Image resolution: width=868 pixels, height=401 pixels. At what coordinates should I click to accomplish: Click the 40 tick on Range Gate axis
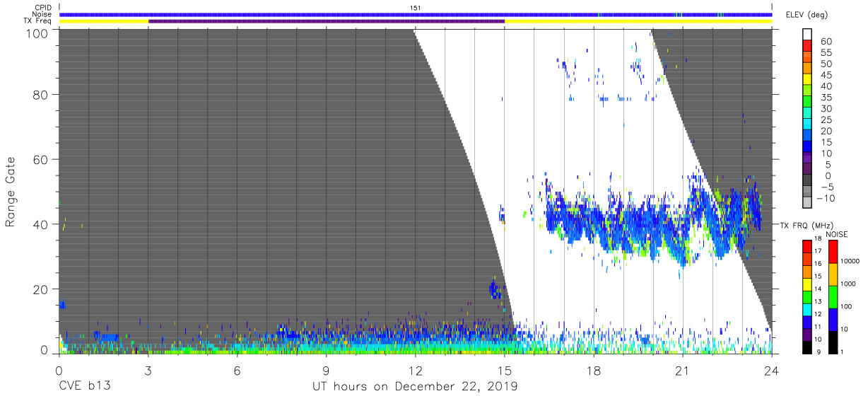click(42, 224)
